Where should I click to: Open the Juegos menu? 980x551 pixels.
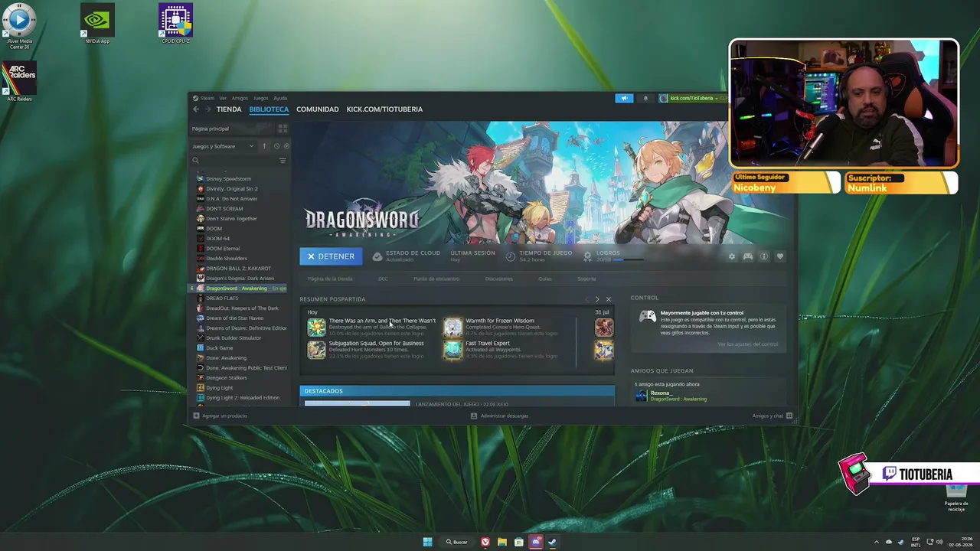(x=260, y=98)
